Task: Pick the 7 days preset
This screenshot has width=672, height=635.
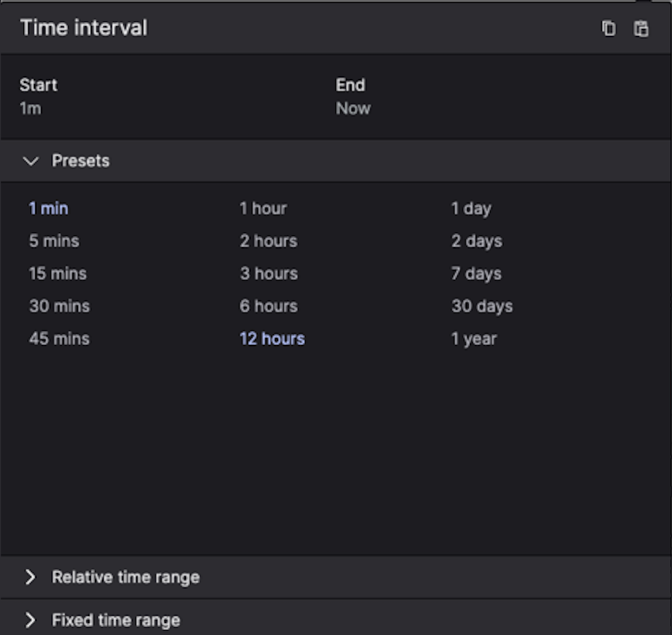Action: 476,273
